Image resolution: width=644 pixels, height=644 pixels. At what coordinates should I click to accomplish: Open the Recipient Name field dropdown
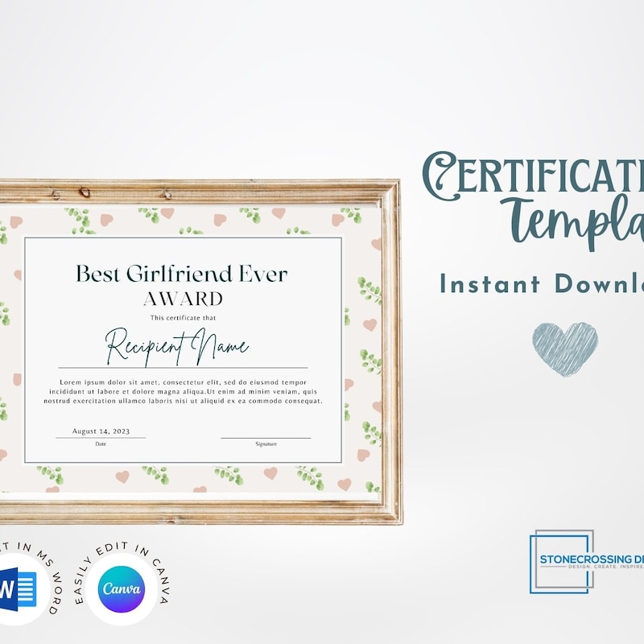click(179, 348)
